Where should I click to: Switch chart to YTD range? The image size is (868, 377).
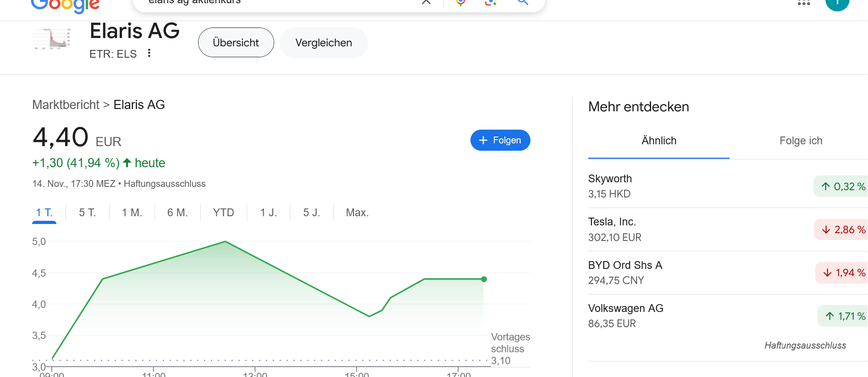223,213
